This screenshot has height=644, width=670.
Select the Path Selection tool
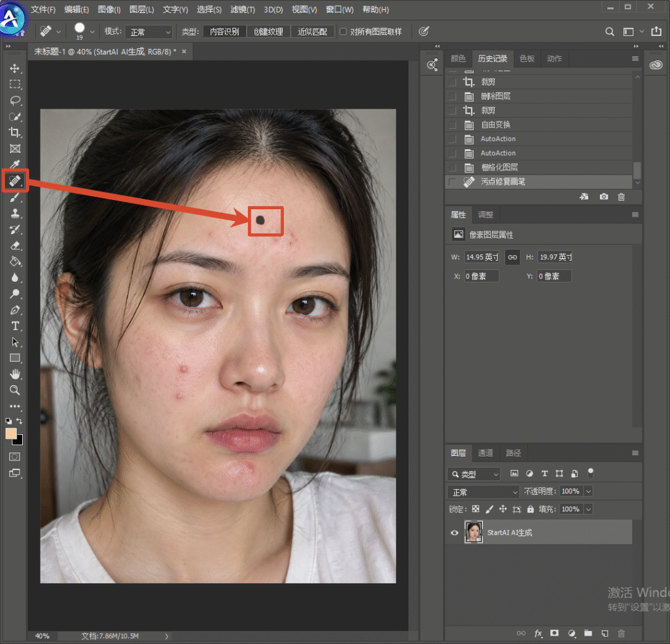[15, 342]
